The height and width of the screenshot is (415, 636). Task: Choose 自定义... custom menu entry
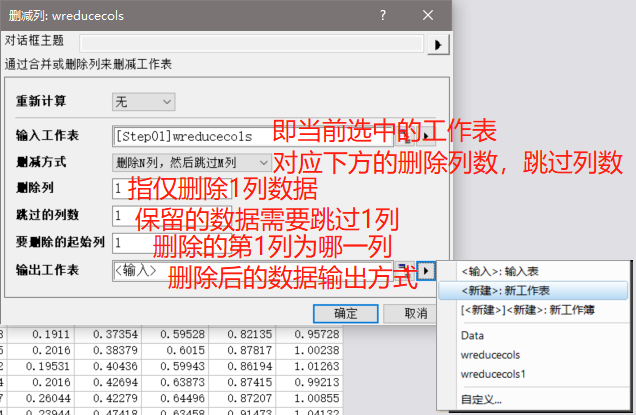click(533, 400)
